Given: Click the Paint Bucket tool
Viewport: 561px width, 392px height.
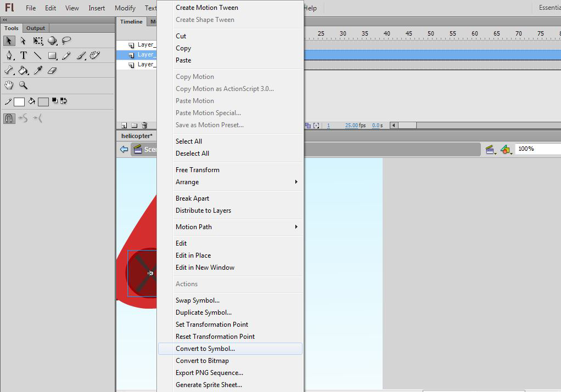Looking at the screenshot, I should [24, 70].
